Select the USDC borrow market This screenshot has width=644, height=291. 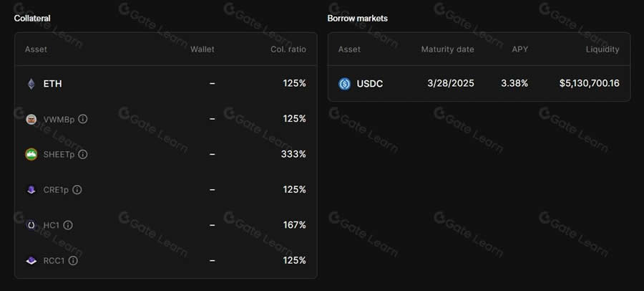click(370, 84)
